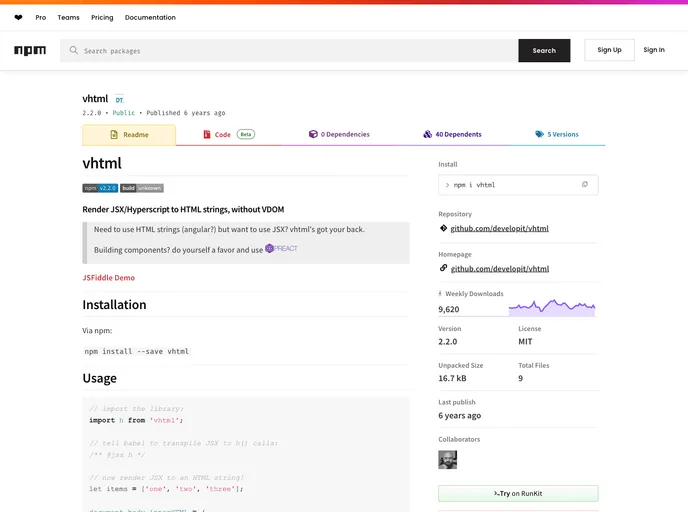Click the npm v2.2.0 badge
688x512 pixels.
coord(100,188)
